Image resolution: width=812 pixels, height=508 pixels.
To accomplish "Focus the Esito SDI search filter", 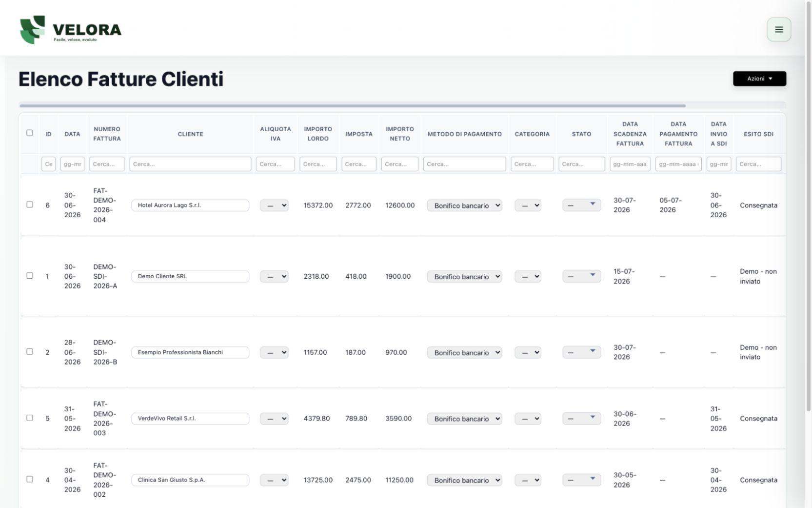I will pos(758,164).
